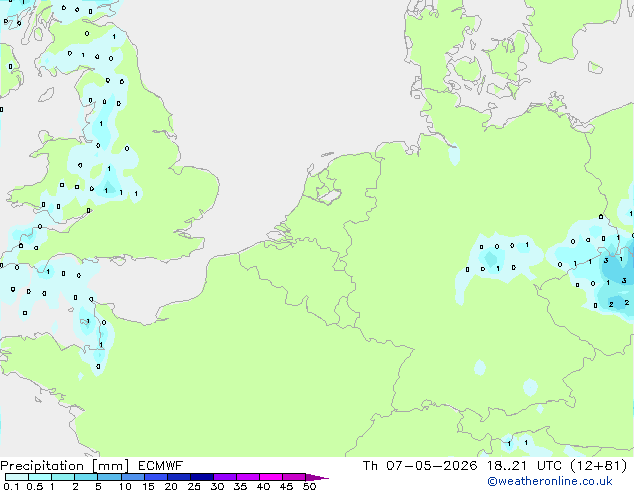Click the '25' legend scale label
The image size is (634, 490).
(x=194, y=486)
